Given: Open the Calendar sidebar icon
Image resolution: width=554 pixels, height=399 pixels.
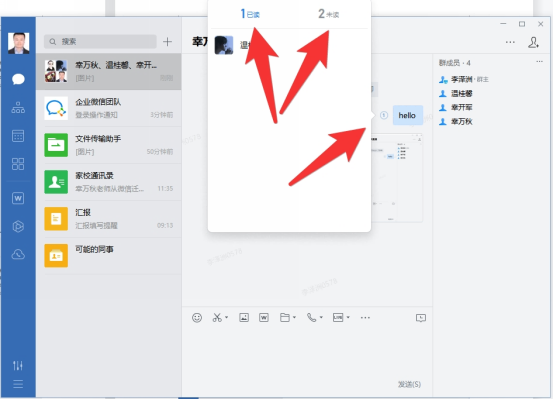Looking at the screenshot, I should (18, 136).
